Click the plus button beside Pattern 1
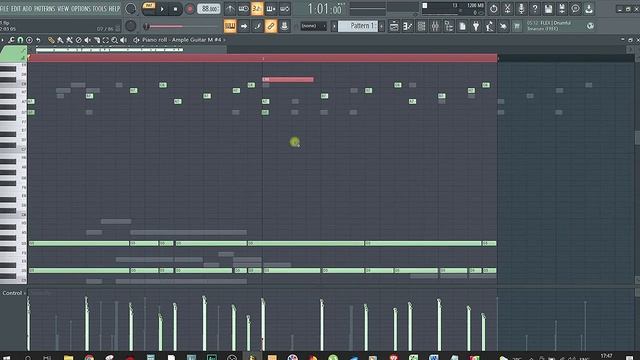This screenshot has height=360, width=640. 381,26
